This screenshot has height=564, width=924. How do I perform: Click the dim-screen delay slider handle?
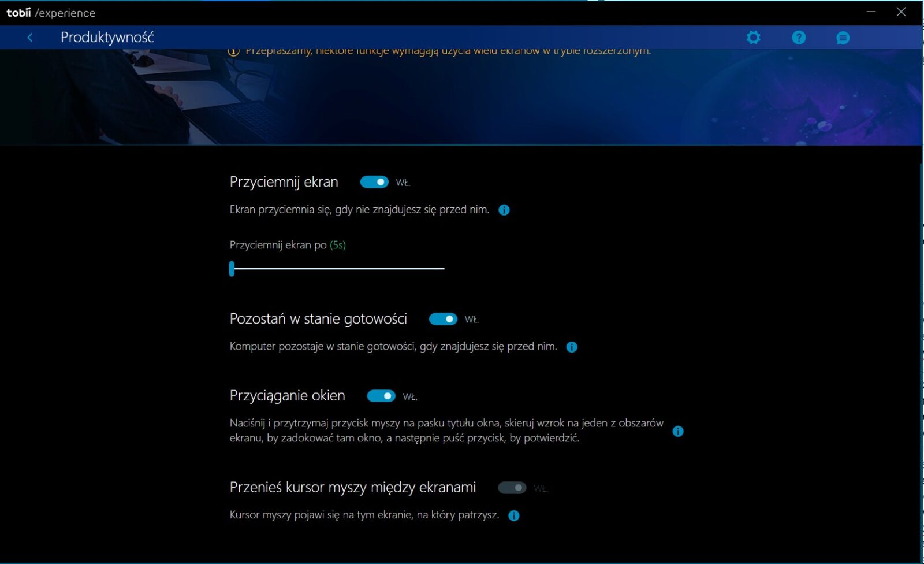pyautogui.click(x=232, y=269)
